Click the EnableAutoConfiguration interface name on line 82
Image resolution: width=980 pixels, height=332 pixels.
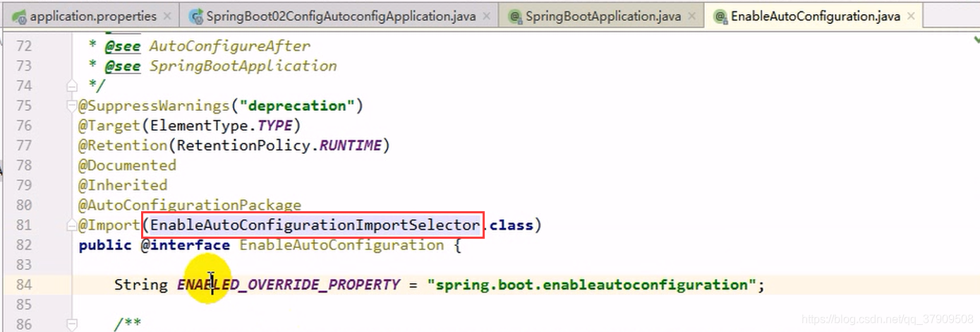341,245
